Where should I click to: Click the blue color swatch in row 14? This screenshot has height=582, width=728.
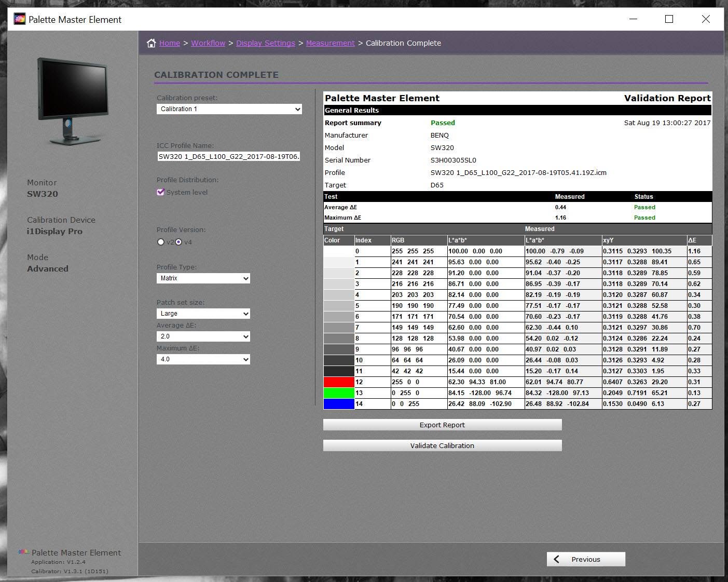coord(339,404)
